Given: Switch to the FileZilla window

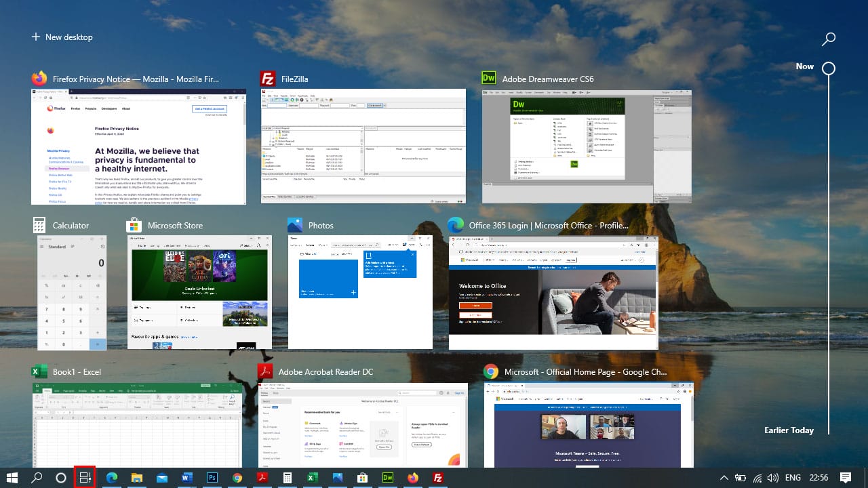Looking at the screenshot, I should (x=363, y=146).
